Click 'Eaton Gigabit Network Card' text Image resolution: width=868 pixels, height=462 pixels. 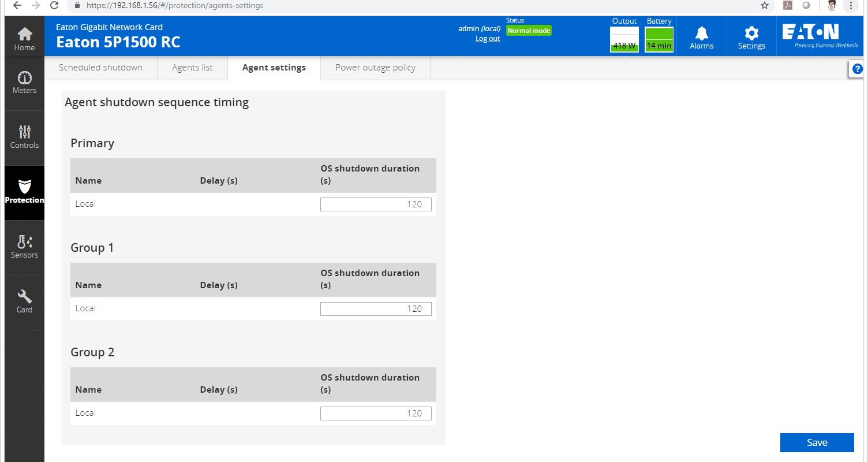click(x=109, y=27)
